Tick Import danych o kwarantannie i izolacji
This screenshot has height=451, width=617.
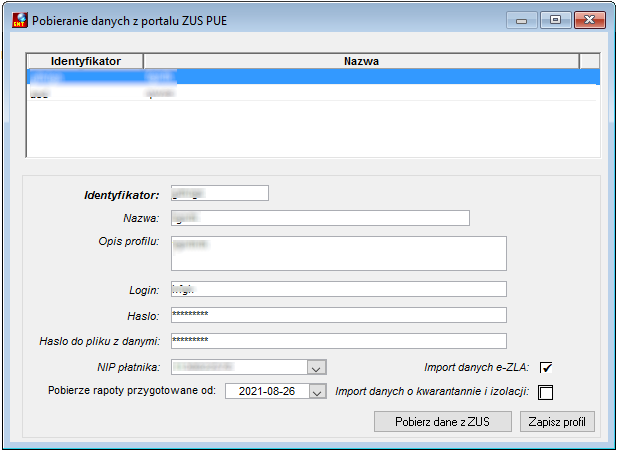coord(545,392)
